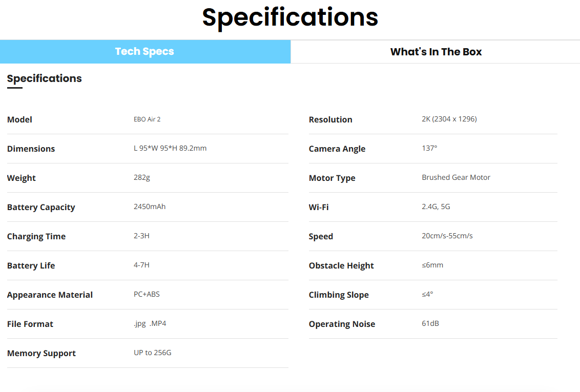Switch to the Tech Specs tab

click(x=145, y=52)
